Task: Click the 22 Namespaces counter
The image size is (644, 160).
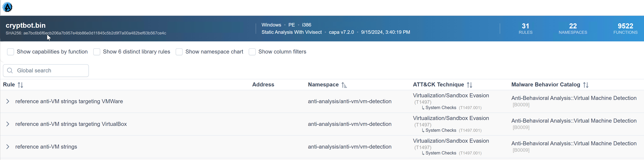Action: click(x=573, y=29)
